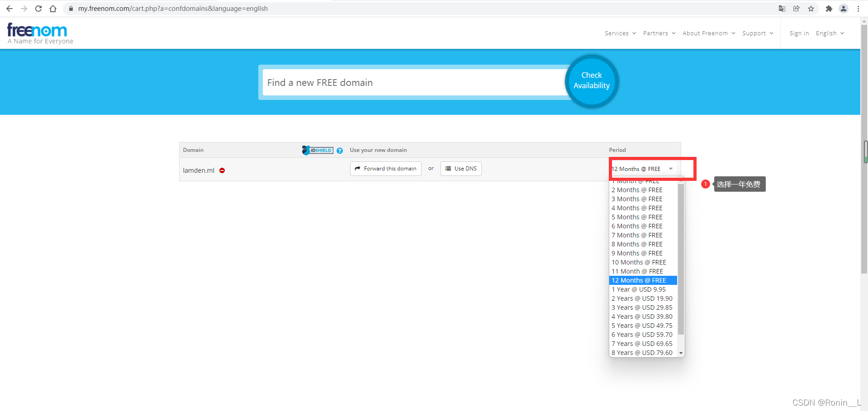Click the period list scroll-down arrow
Viewport: 868px width, 411px height.
(681, 353)
